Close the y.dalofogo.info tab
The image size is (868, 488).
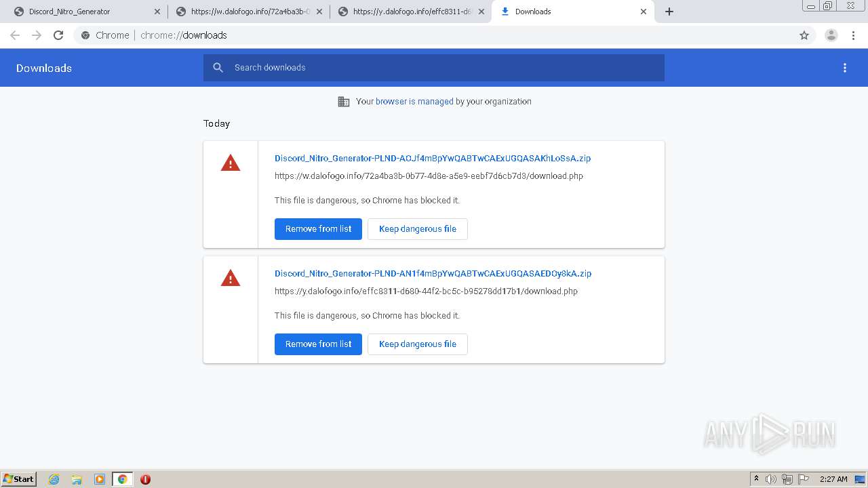click(481, 12)
